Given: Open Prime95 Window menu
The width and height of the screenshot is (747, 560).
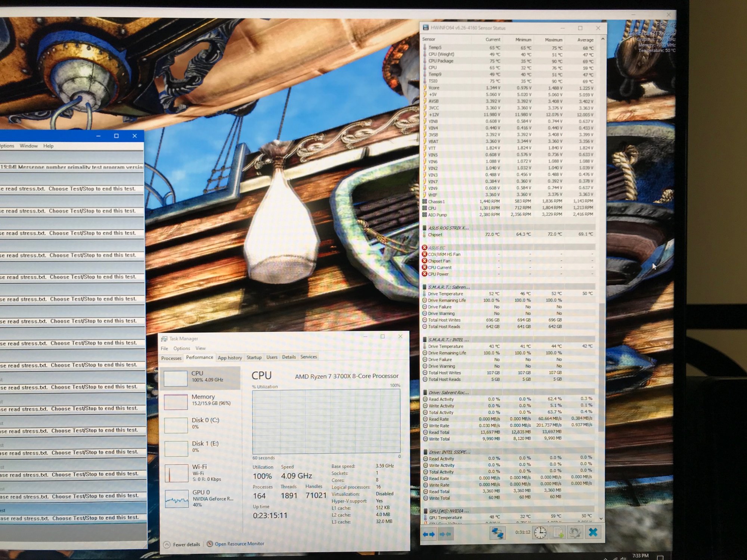Looking at the screenshot, I should coord(28,146).
